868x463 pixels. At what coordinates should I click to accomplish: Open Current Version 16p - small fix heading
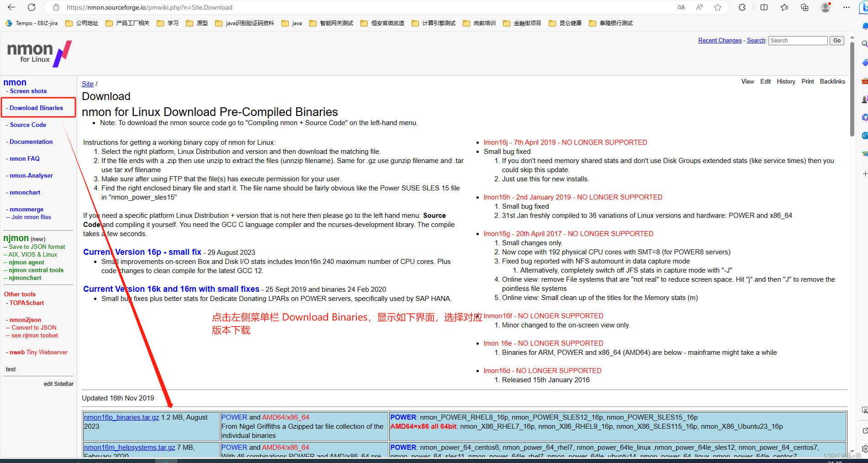(x=142, y=252)
